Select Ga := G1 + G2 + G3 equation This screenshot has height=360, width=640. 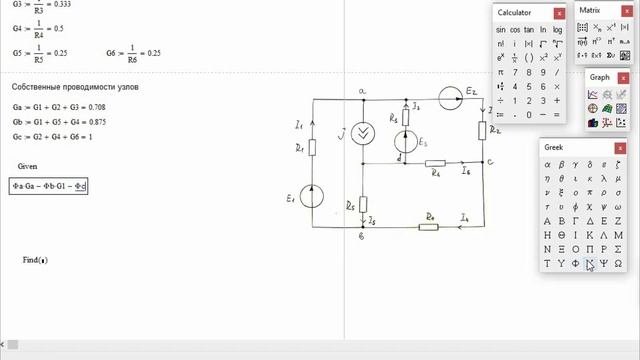click(x=59, y=107)
